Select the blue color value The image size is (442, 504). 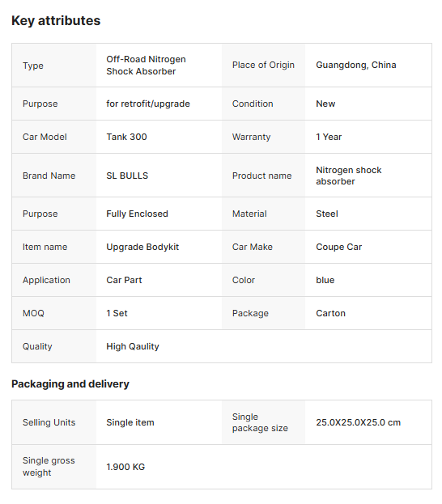tap(325, 280)
